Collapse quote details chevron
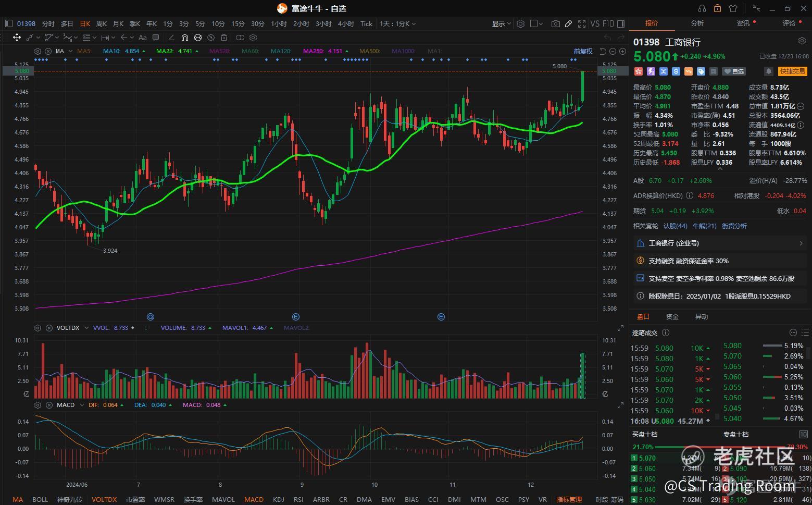This screenshot has width=812, height=505. point(720,168)
